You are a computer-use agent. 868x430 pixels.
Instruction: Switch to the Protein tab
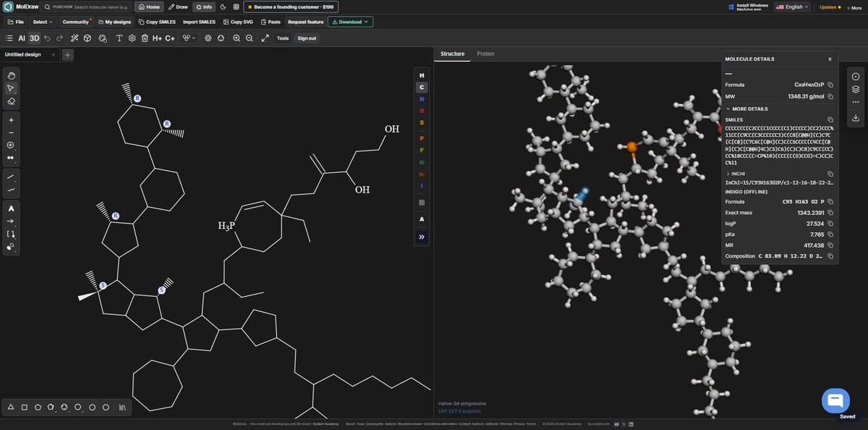point(485,54)
